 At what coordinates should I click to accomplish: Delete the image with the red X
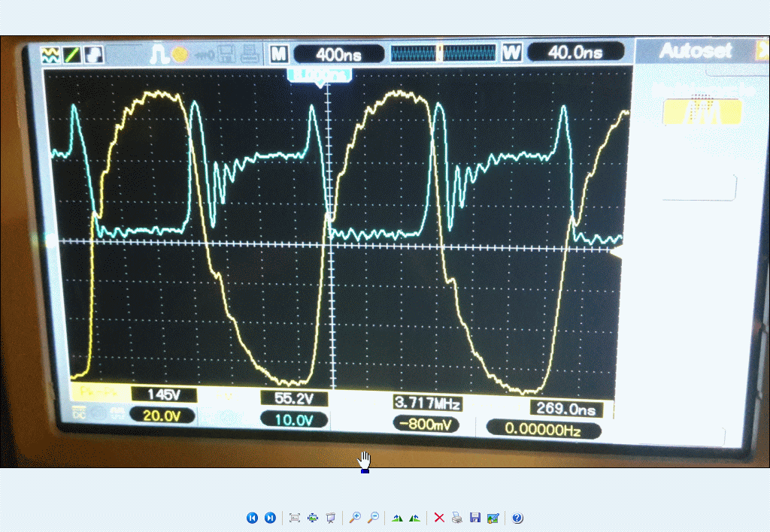pos(439,518)
